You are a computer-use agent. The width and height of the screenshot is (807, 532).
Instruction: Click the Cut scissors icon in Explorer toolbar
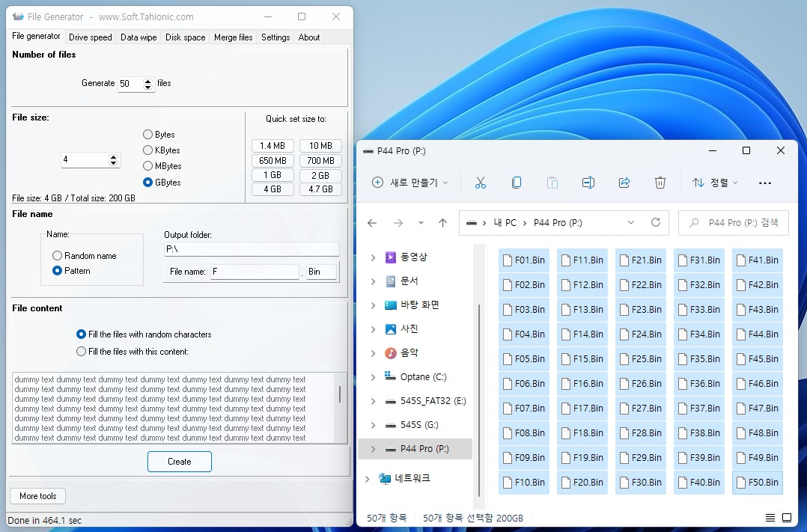tap(480, 183)
